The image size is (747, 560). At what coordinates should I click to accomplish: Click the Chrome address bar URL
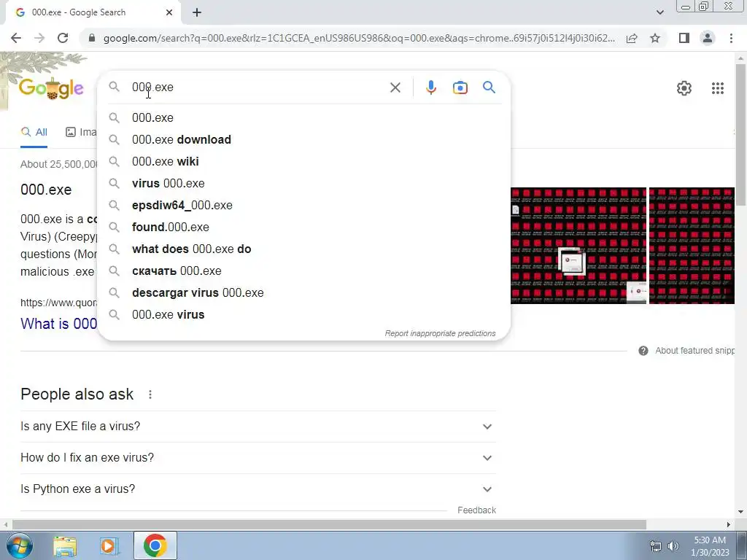359,38
